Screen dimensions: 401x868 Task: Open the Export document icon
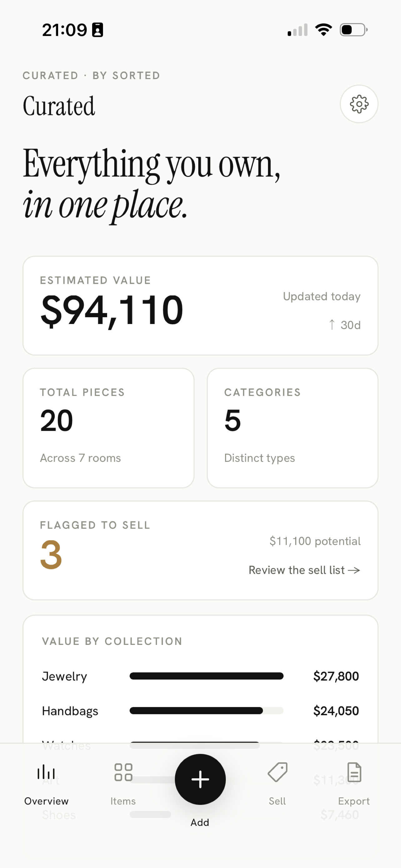pos(354,772)
